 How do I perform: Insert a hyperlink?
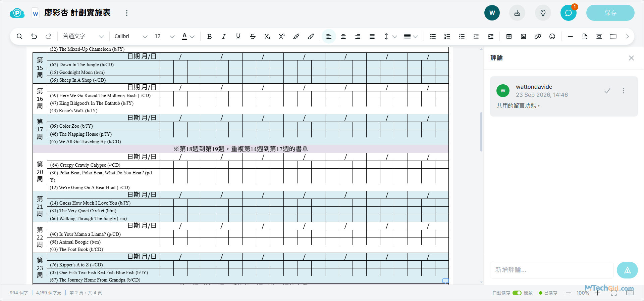(538, 36)
